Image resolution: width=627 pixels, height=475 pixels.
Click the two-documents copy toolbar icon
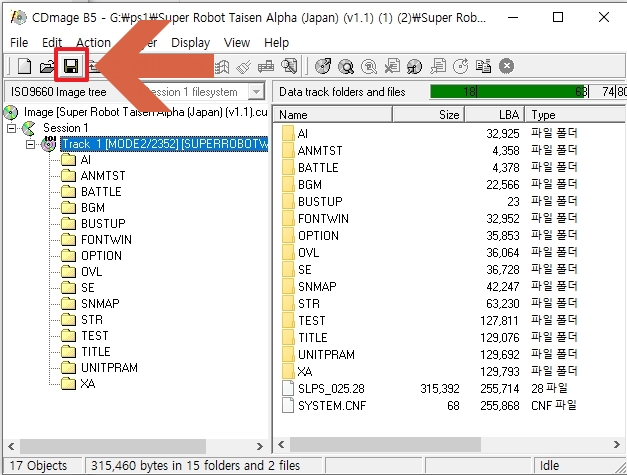coord(483,66)
